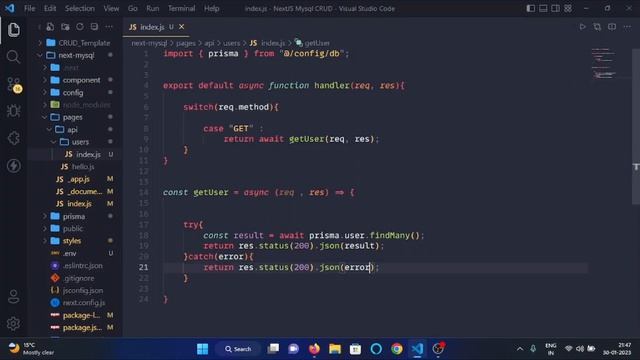Open the Terminal menu

click(181, 8)
